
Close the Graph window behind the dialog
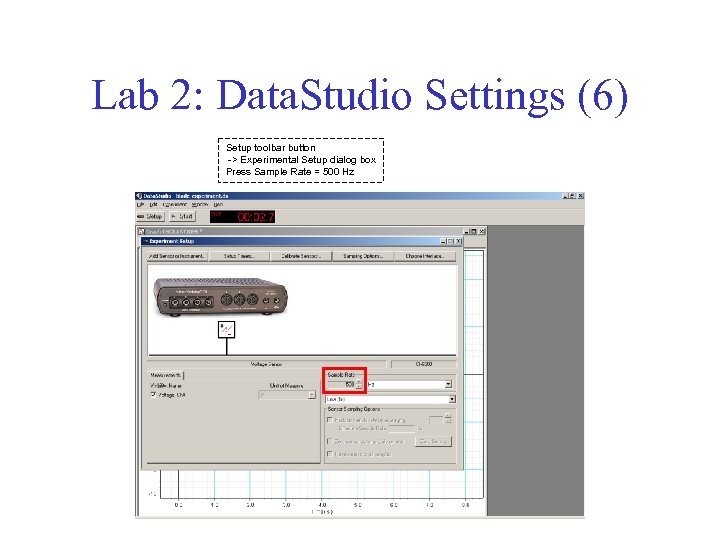coord(481,231)
